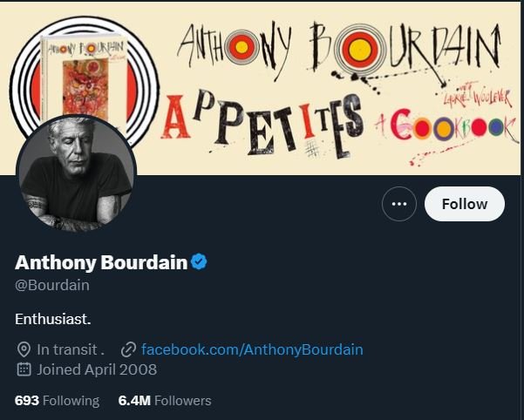Image resolution: width=524 pixels, height=420 pixels.
Task: Click the Joined April 2008 text
Action: (x=97, y=369)
